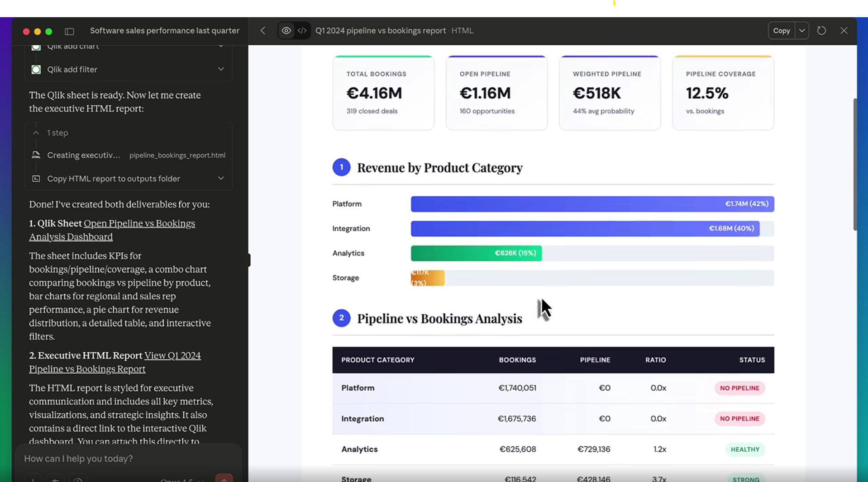Click the Healthy status badge in Analytics row
The height and width of the screenshot is (482, 868).
point(745,449)
